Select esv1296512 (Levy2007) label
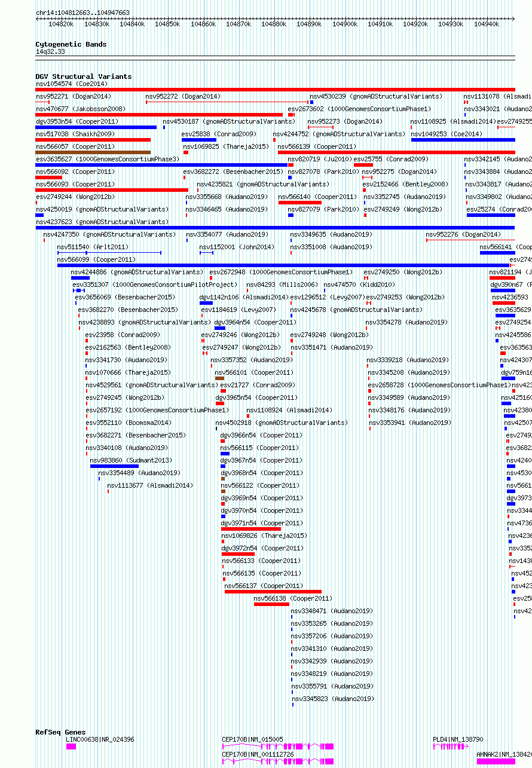The height and width of the screenshot is (768, 532). pos(328,297)
